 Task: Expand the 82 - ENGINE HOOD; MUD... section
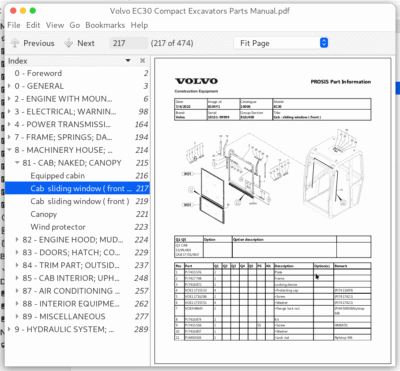pyautogui.click(x=17, y=240)
